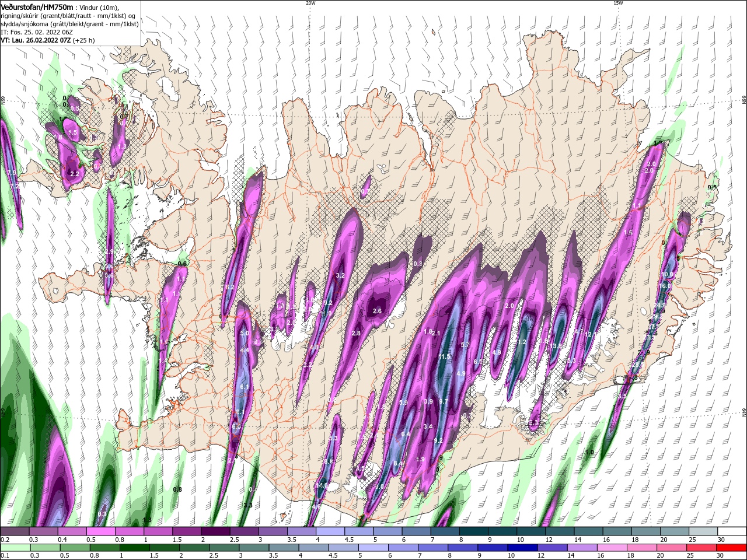Pick the red 30 swatch lower row
The height and width of the screenshot is (560, 747).
[732, 548]
